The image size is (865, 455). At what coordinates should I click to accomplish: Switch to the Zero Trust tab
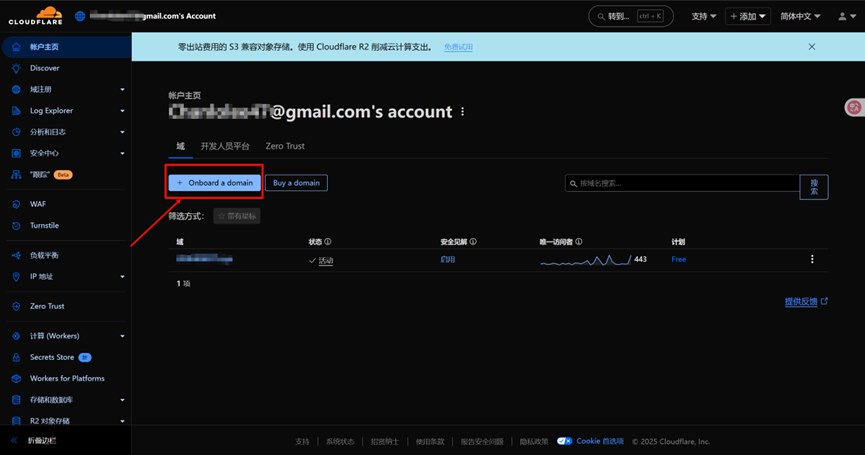pos(285,146)
